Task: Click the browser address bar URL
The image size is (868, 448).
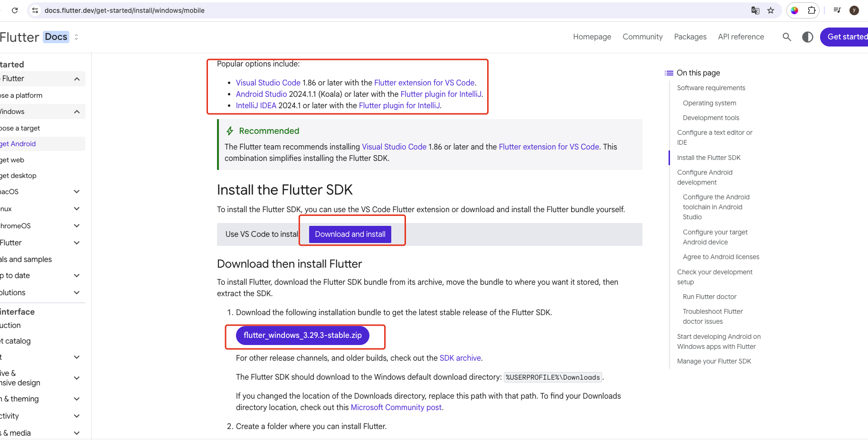Action: click(124, 10)
